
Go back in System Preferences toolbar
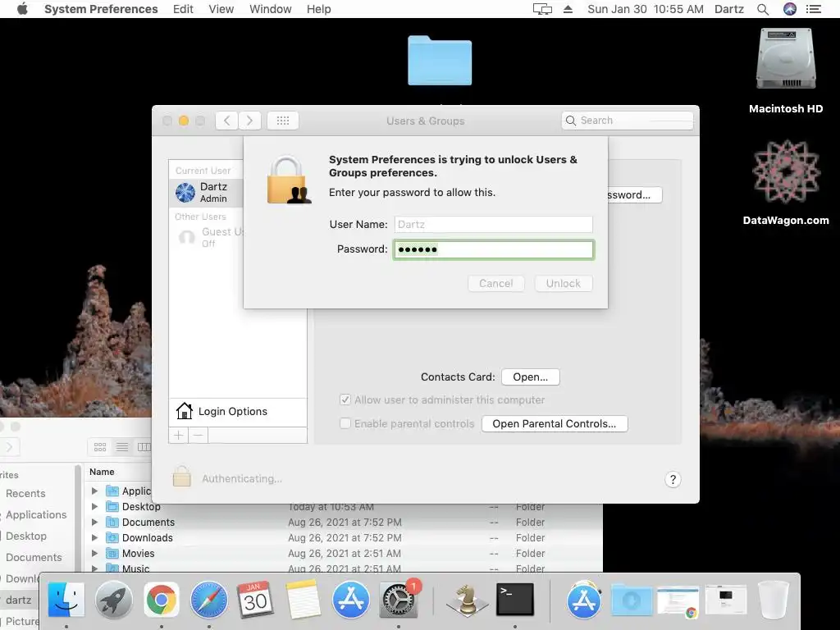tap(226, 121)
